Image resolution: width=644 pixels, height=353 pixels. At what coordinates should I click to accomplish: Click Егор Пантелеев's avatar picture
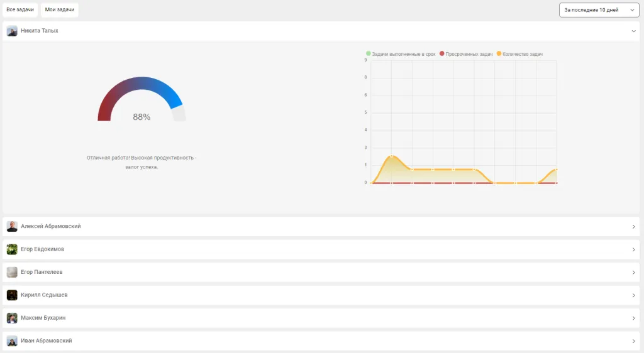click(12, 272)
